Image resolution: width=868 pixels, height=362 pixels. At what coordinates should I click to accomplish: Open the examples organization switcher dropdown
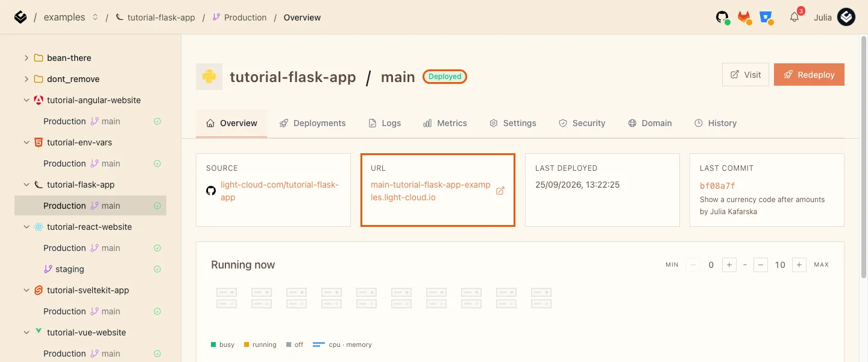[95, 17]
